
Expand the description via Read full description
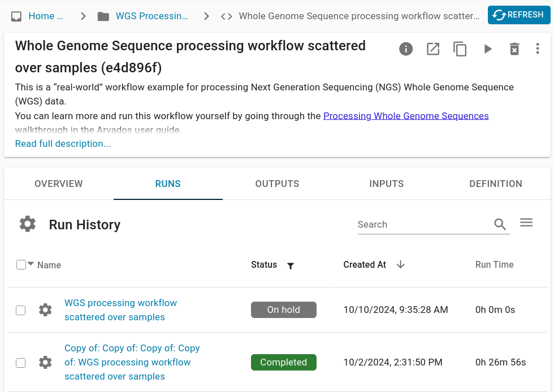63,143
